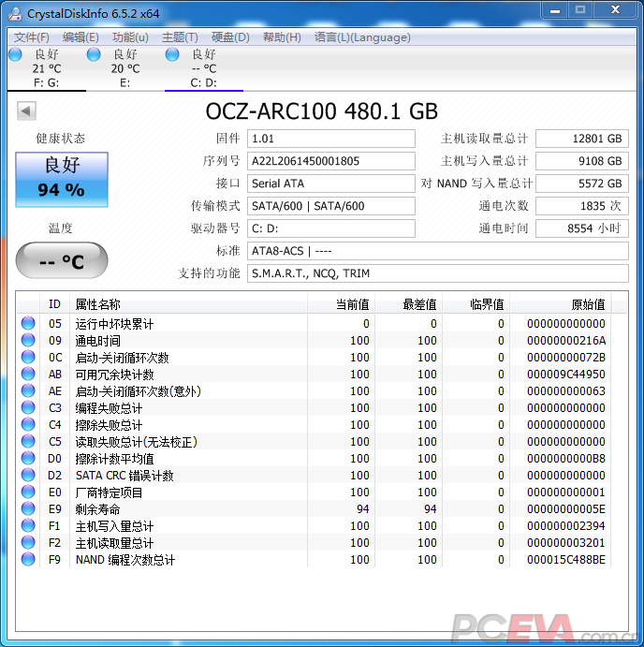Click raw value 000015C488BE
Screen dimensions: 644x647
point(566,560)
